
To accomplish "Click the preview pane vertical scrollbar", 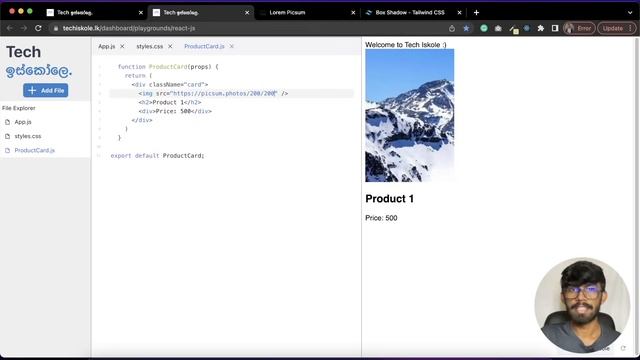I will [637, 196].
